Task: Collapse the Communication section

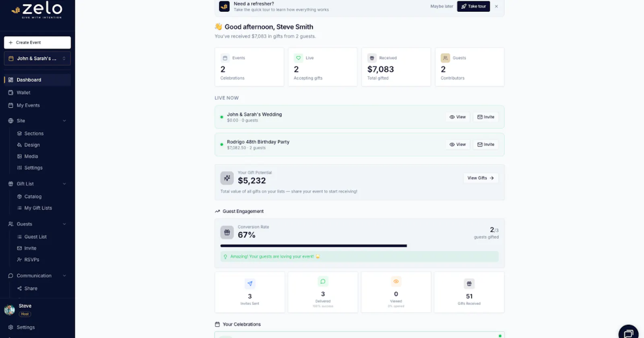Action: point(64,276)
